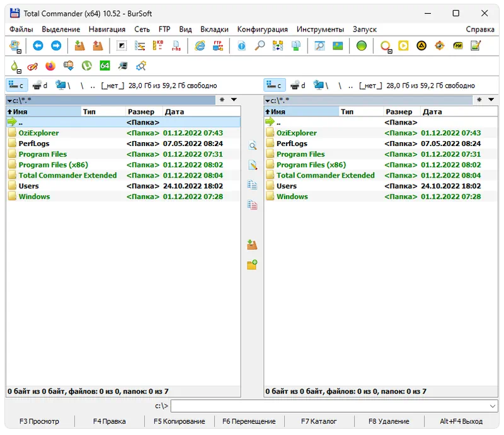
Task: Click F3 Просмотр button
Action: click(x=39, y=421)
